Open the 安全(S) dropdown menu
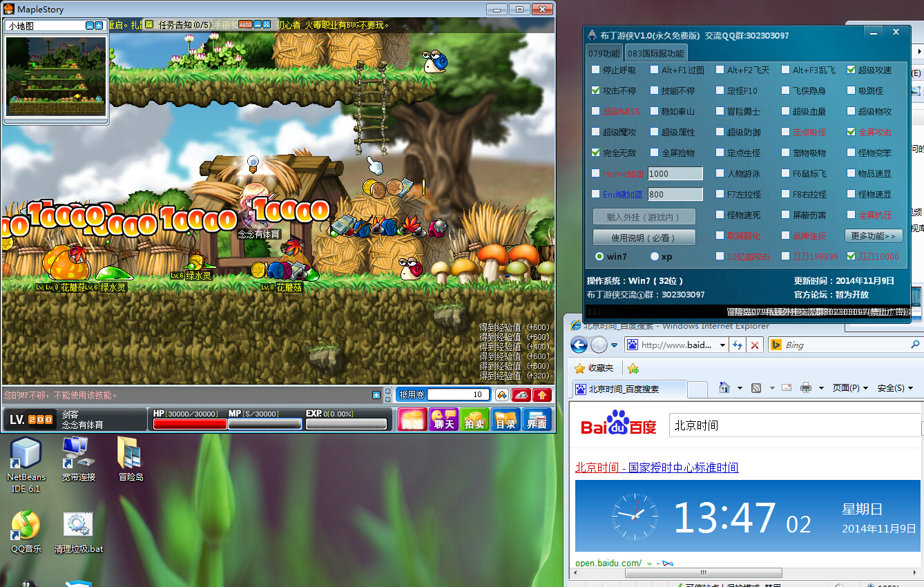This screenshot has width=924, height=587. [895, 388]
